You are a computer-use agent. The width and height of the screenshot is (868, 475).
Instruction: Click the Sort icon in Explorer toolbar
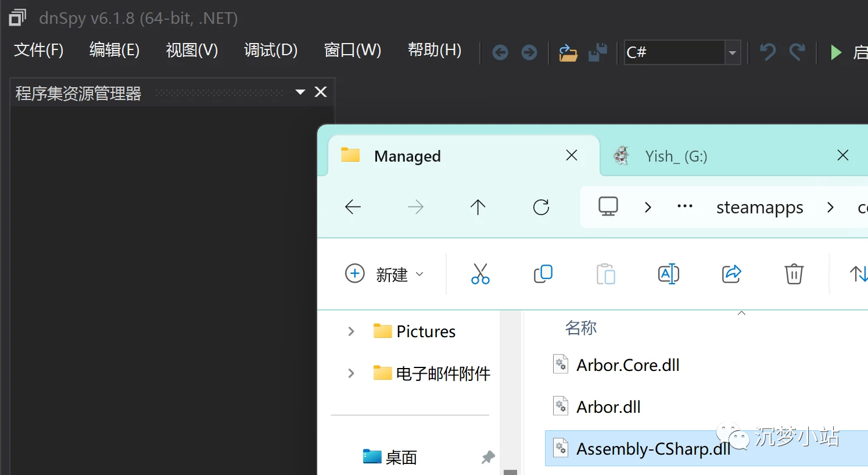pos(858,274)
